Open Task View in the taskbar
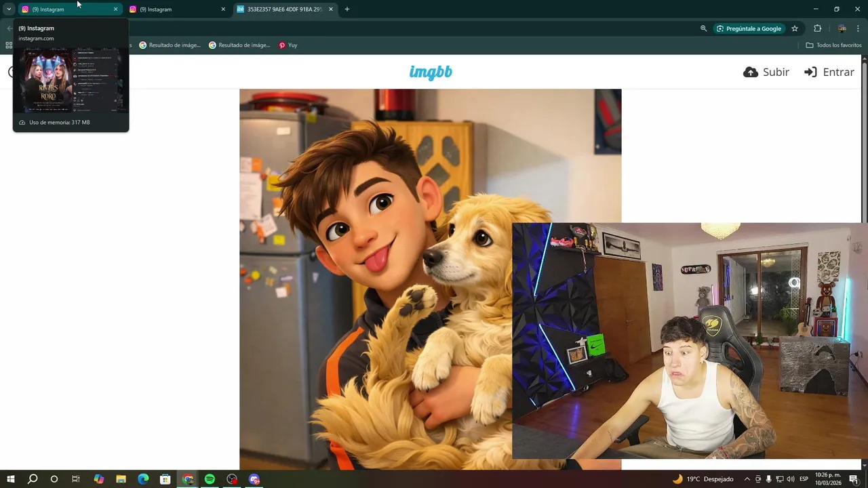Viewport: 868px width, 488px height. tap(76, 479)
